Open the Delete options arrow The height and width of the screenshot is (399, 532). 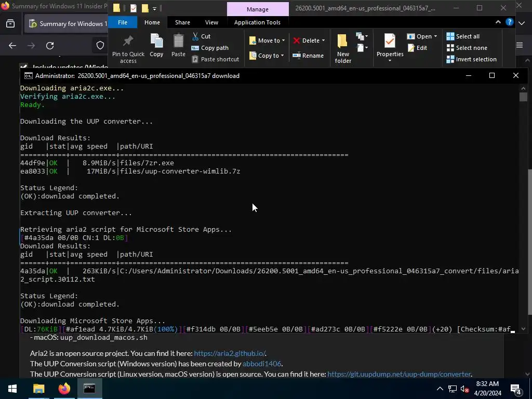(x=323, y=41)
